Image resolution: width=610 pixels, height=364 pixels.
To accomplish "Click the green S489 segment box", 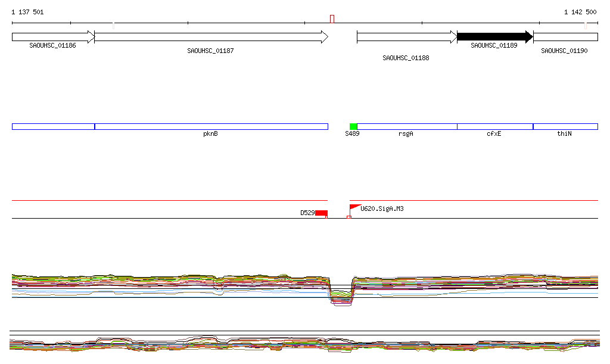I will tap(353, 126).
